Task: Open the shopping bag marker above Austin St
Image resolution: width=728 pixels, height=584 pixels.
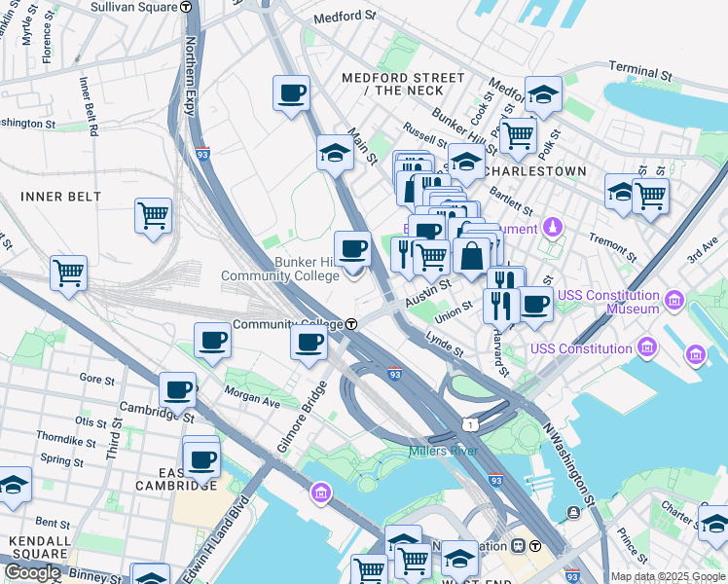Action: pos(472,259)
